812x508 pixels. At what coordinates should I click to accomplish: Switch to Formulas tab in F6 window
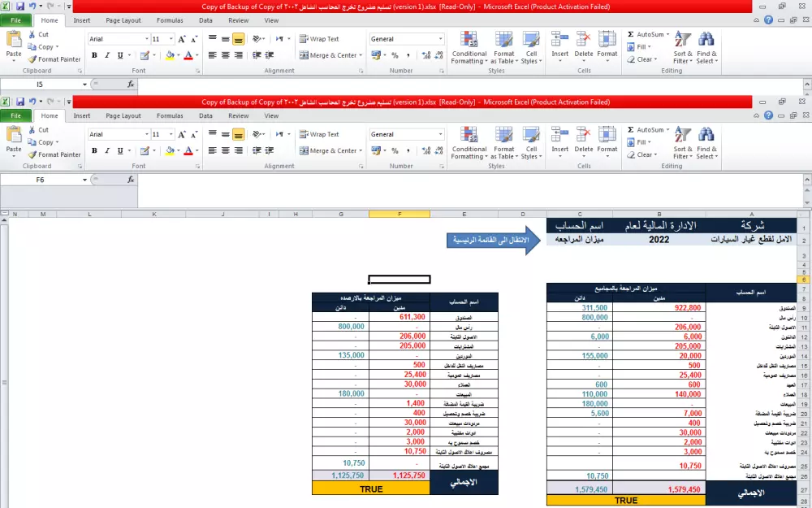[x=170, y=115]
